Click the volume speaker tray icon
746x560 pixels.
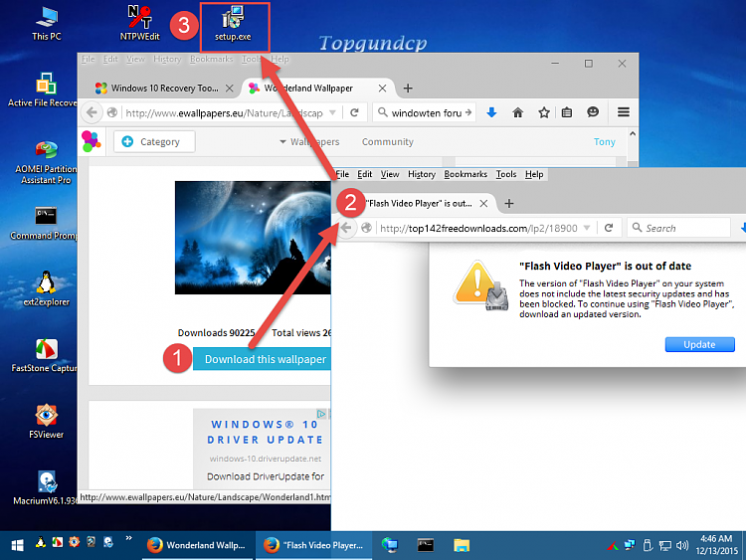click(682, 545)
